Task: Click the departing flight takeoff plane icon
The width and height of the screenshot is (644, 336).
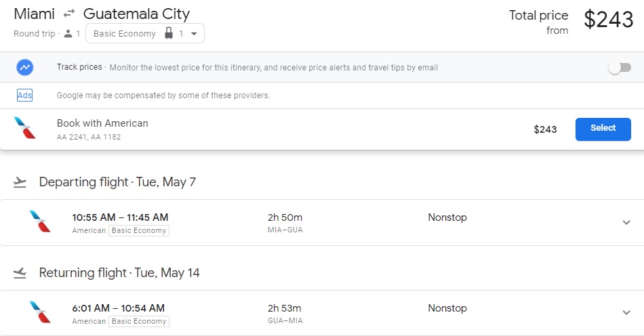Action: [x=20, y=182]
